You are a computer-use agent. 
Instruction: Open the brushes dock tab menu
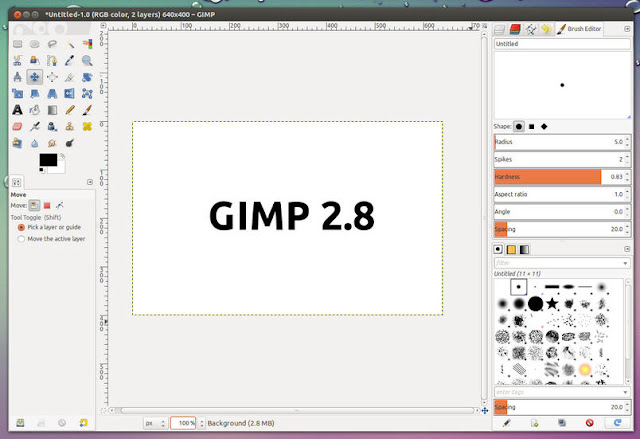[627, 249]
